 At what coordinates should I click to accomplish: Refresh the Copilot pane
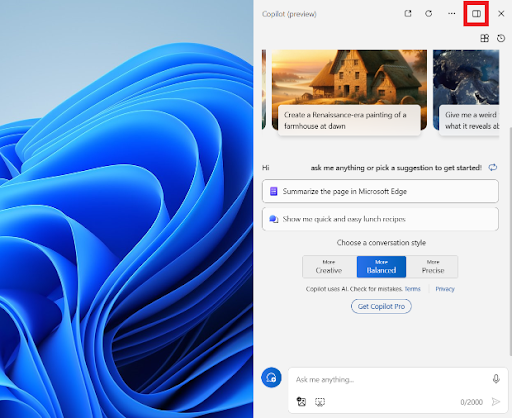coord(429,13)
